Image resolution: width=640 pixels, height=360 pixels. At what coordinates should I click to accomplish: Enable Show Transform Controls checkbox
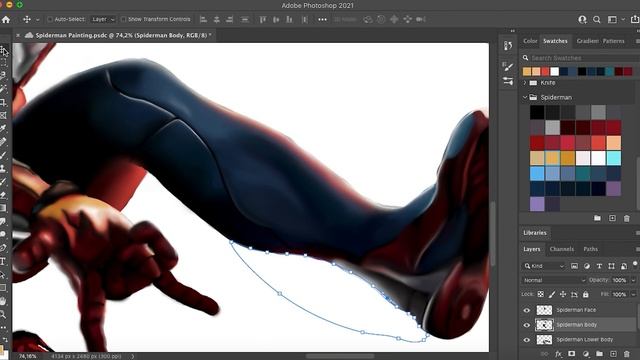coord(123,19)
